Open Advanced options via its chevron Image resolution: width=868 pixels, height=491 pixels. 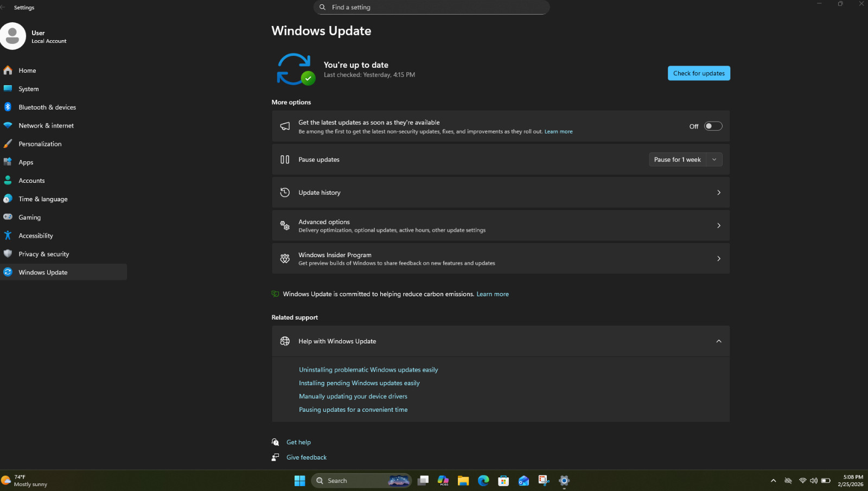tap(719, 226)
